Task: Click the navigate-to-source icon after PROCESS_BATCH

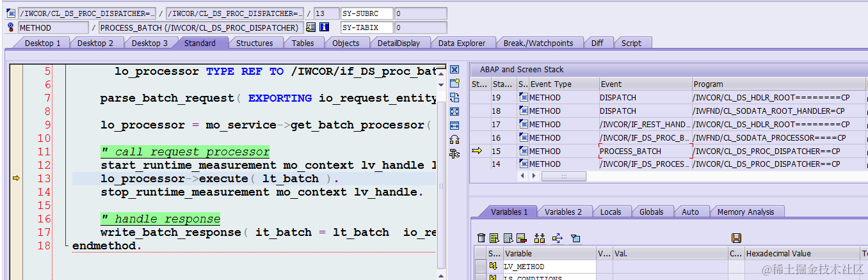Action: (x=311, y=27)
